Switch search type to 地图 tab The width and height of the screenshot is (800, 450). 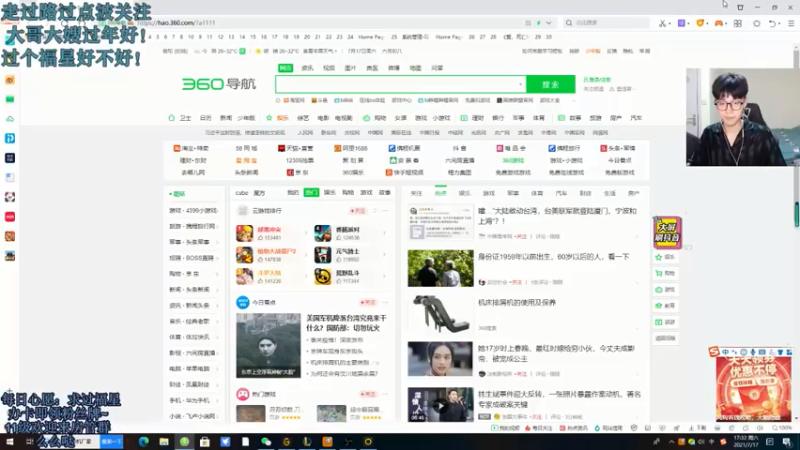[x=415, y=68]
